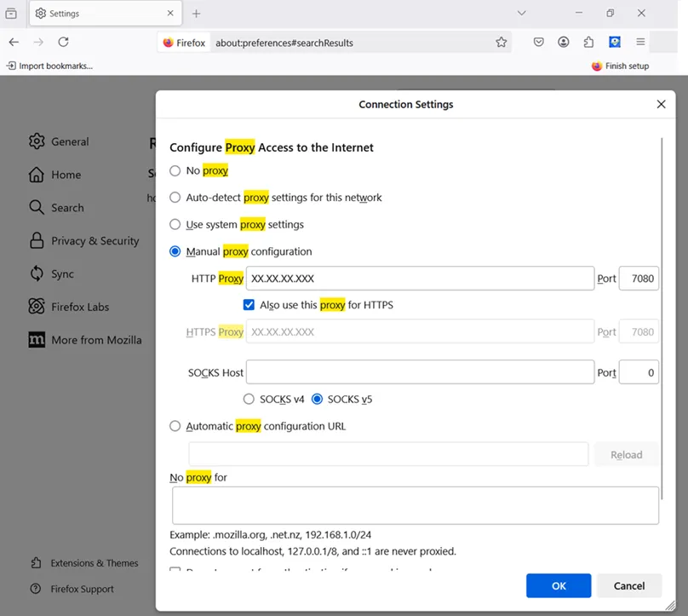Switch to the Settings browser tab
Screen dimensions: 688x616
point(106,14)
